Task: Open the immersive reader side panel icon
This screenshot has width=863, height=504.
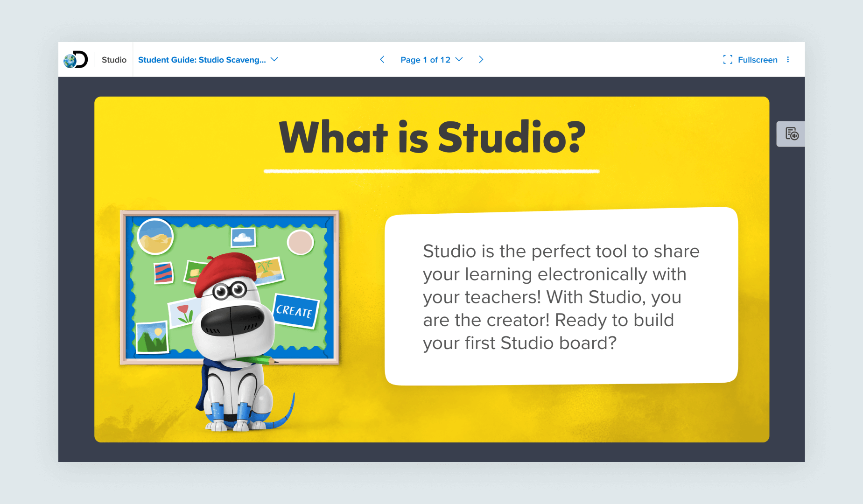Action: coord(792,134)
